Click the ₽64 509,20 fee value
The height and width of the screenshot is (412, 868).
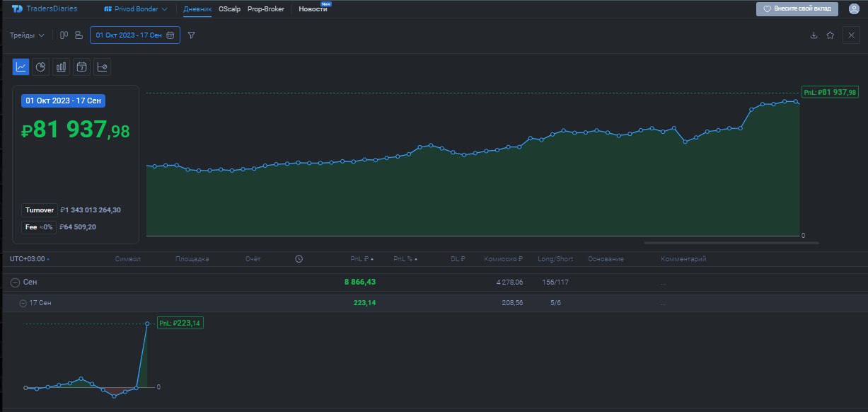pyautogui.click(x=78, y=227)
